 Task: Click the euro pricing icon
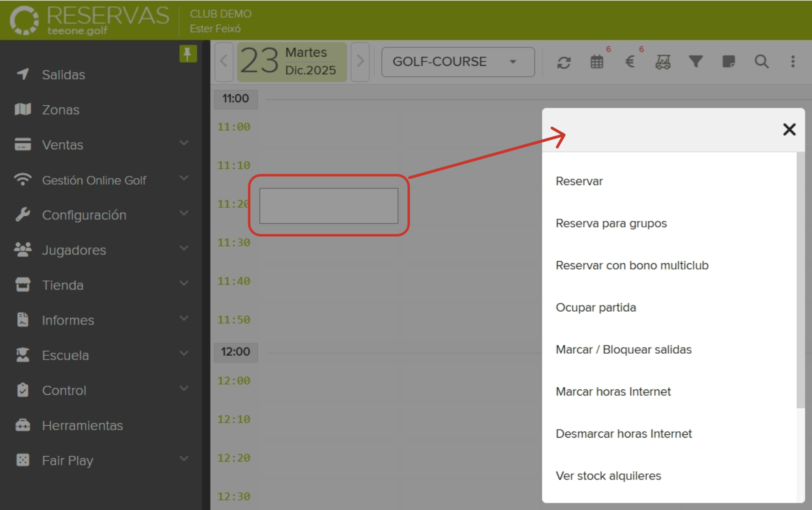(x=629, y=62)
